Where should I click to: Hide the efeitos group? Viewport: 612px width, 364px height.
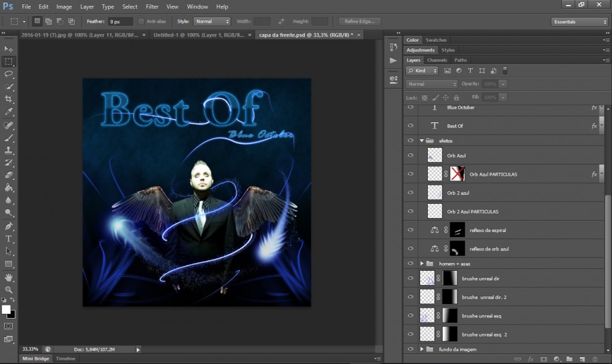click(x=411, y=140)
